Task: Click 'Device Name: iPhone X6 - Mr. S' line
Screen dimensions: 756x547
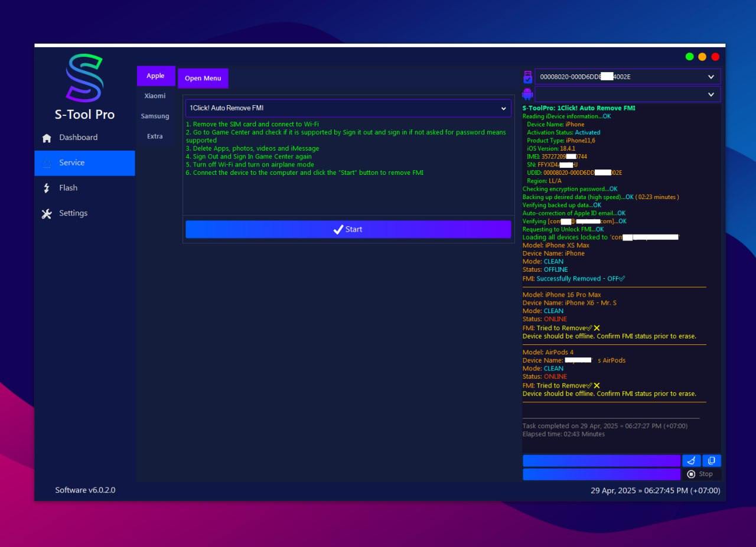Action: 569,303
